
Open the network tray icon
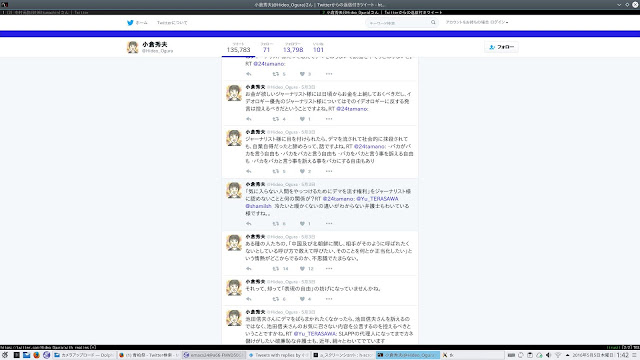(x=558, y=355)
